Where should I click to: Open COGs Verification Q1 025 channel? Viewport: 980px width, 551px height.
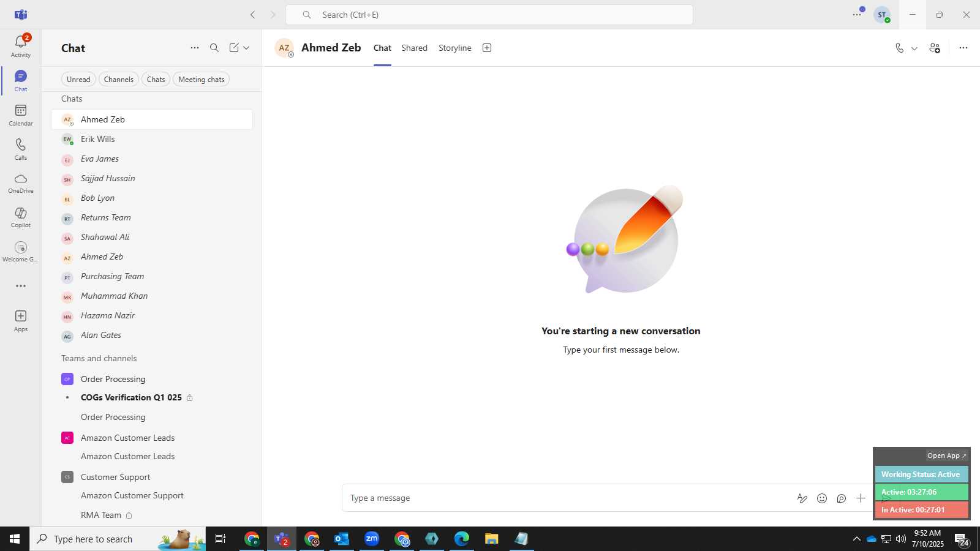(152, 397)
